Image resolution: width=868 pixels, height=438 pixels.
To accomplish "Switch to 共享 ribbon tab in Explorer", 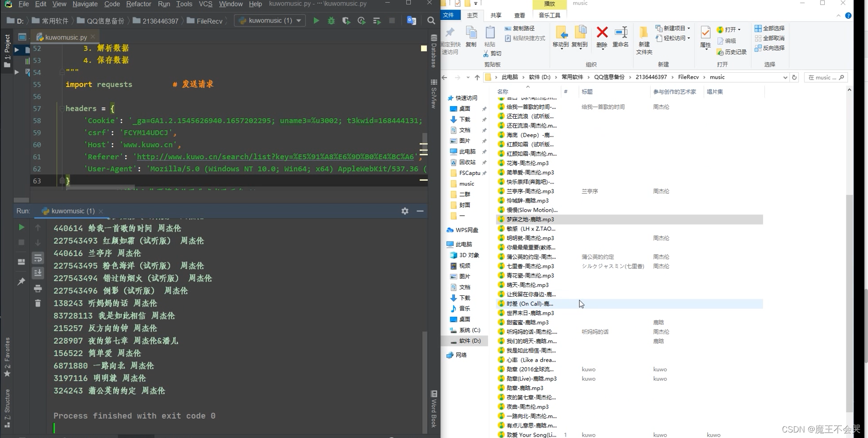I will click(x=496, y=15).
